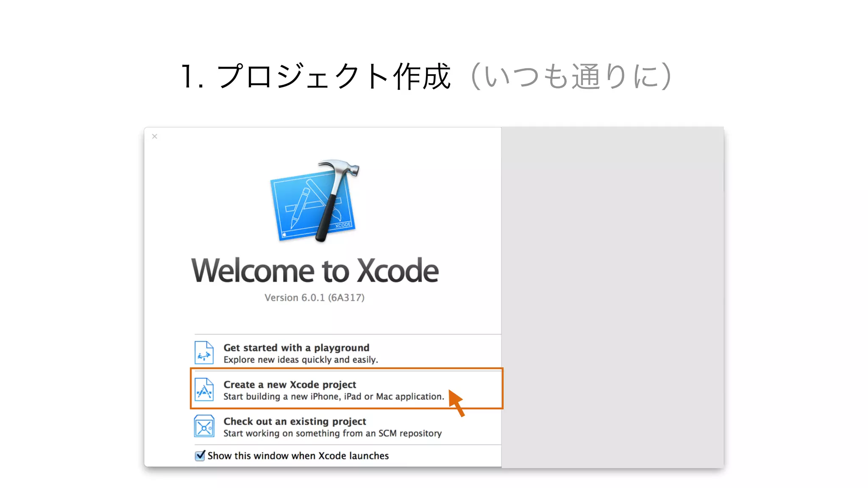Click the slide step number '1.'
Viewport: 868px width, 488px height.
192,77
